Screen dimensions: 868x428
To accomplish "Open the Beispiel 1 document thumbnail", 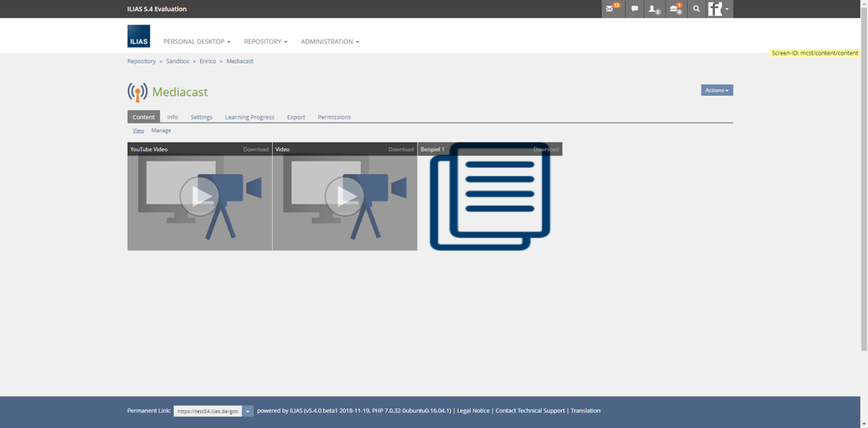I will [x=490, y=197].
